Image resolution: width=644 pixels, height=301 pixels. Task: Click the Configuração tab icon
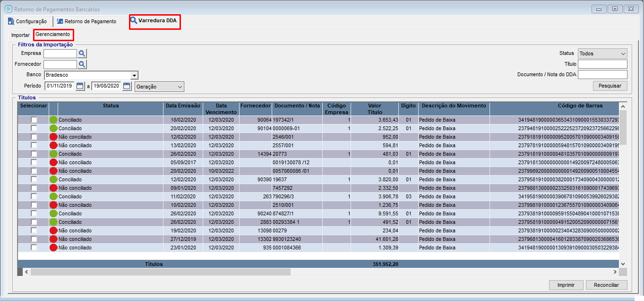click(11, 21)
